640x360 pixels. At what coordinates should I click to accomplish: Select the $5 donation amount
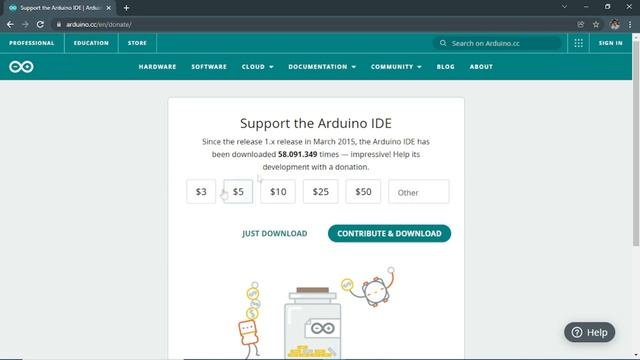coord(238,191)
